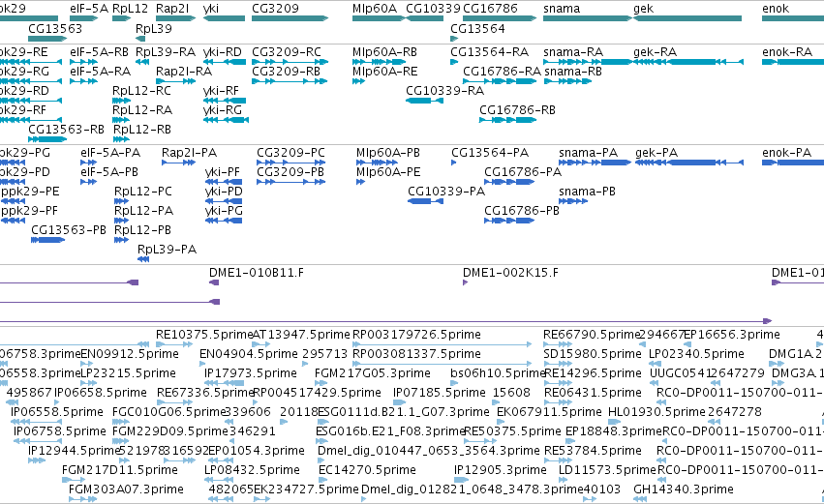
Task: Select transcript CG3209-RC label
Action: point(287,52)
